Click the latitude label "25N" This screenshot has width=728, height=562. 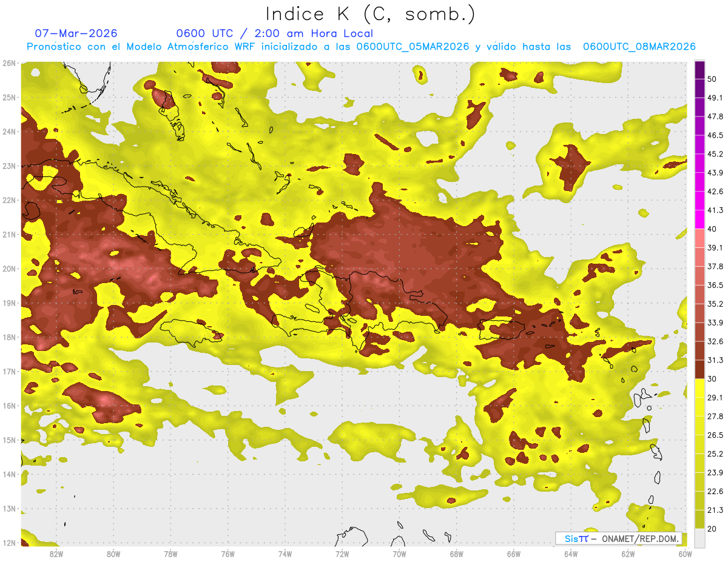coord(9,98)
